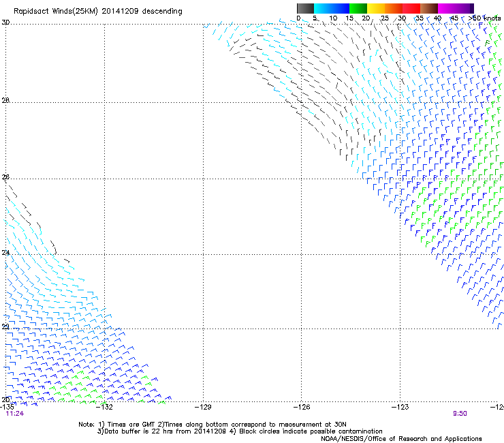Viewport: 504px width, 443px height.
Task: Click the '>50 knots' colorbar label
Action: [484, 18]
